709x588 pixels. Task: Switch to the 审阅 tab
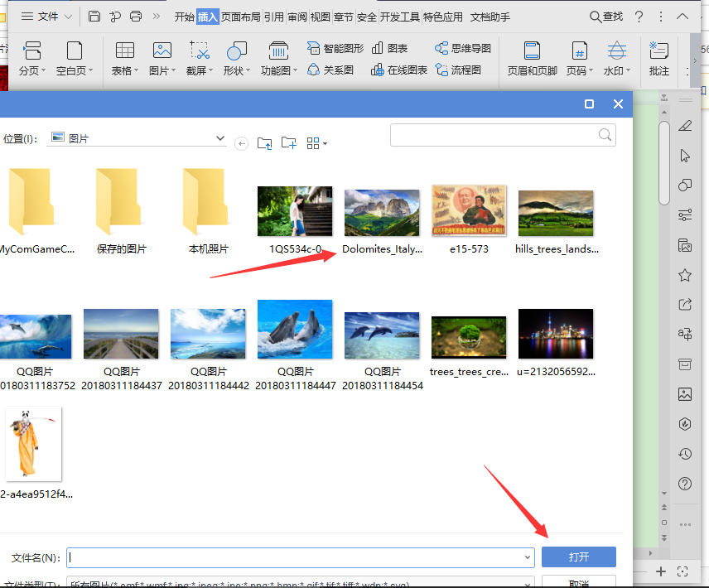pos(297,17)
